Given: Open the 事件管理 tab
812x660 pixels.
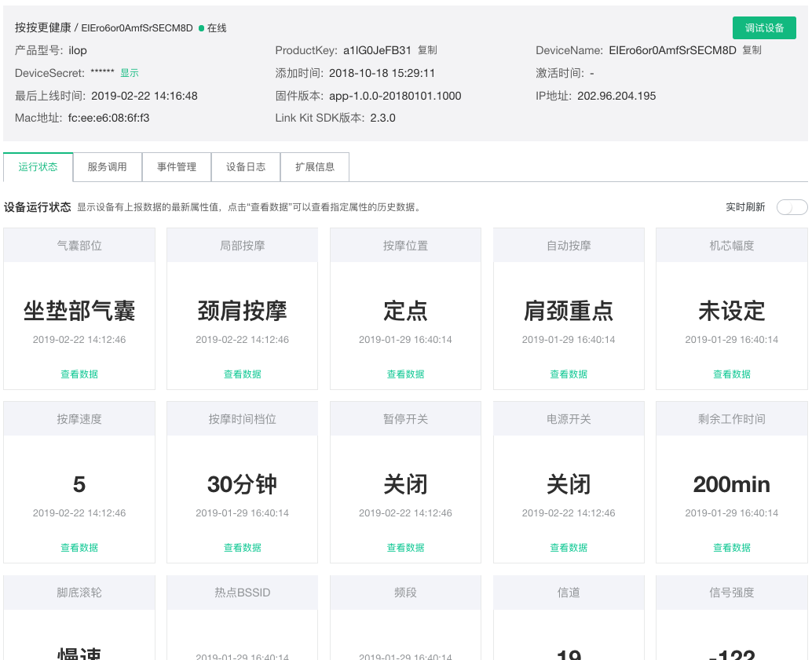Looking at the screenshot, I should pos(177,166).
